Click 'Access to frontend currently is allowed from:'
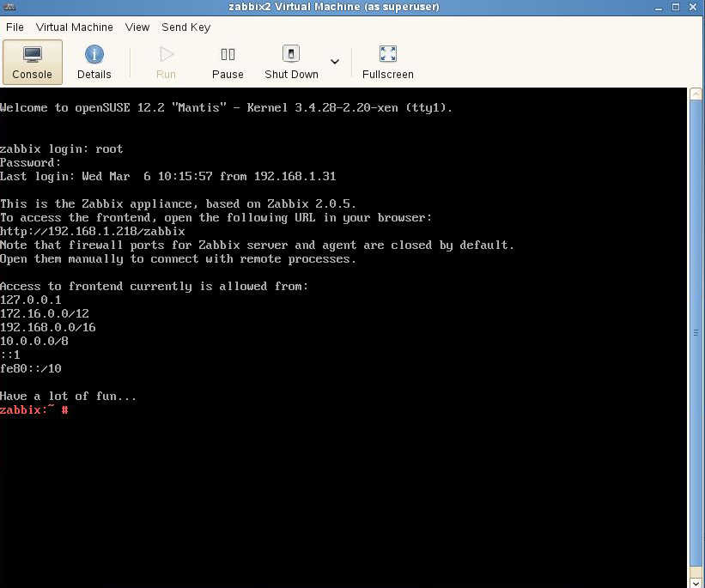This screenshot has width=705, height=588. [155, 287]
